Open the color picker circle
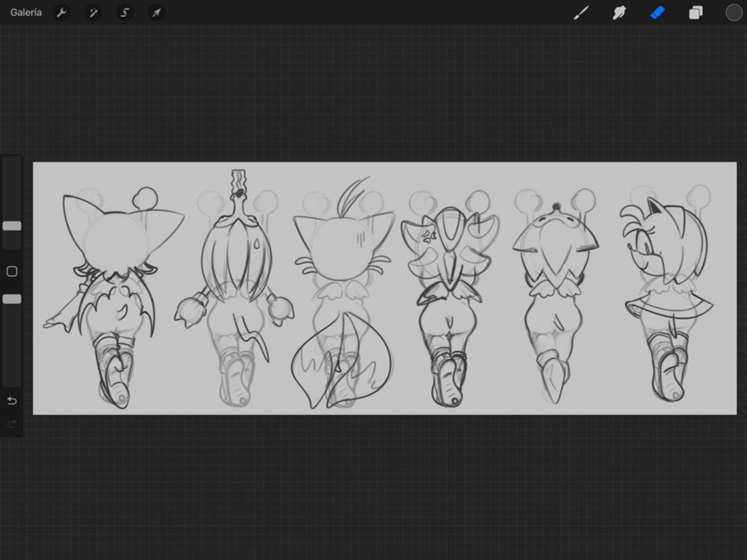 click(x=734, y=13)
